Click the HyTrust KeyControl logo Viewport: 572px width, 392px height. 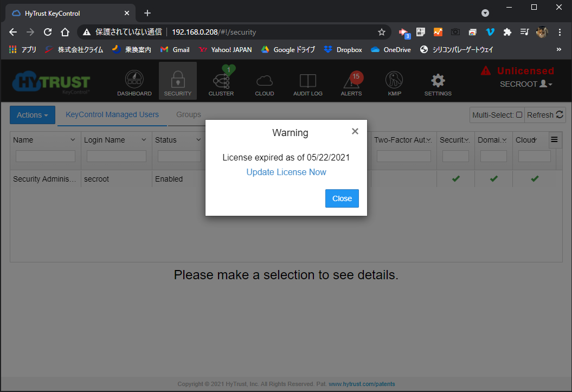point(51,82)
